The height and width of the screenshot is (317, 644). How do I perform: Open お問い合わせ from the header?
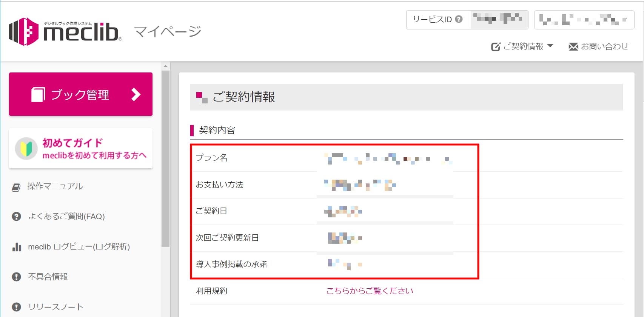pos(604,46)
